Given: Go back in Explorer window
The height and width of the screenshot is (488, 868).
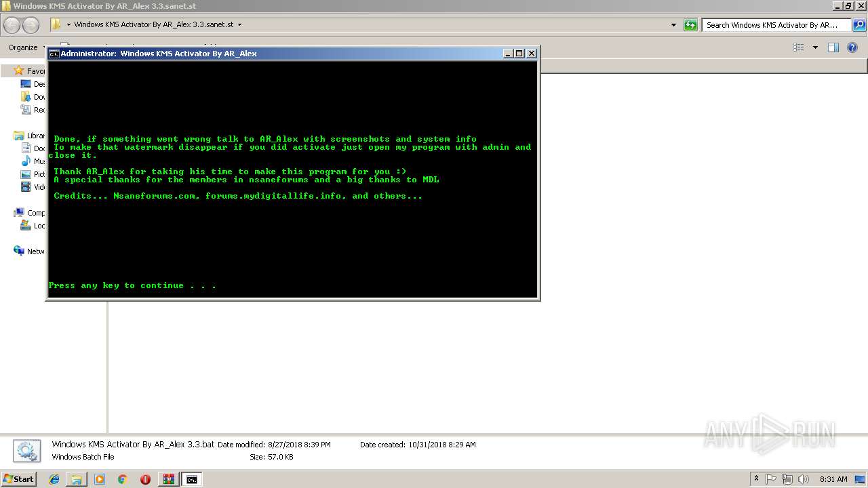Looking at the screenshot, I should (x=12, y=25).
